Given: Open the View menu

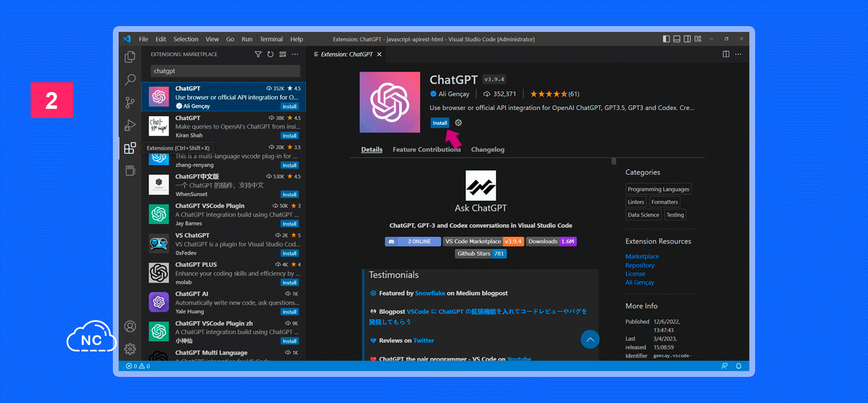Looking at the screenshot, I should click(x=212, y=39).
